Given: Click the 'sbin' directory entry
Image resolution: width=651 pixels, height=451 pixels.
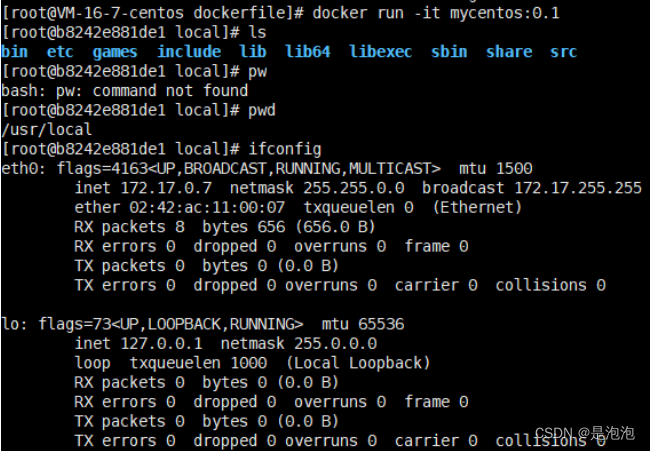Looking at the screenshot, I should [449, 51].
